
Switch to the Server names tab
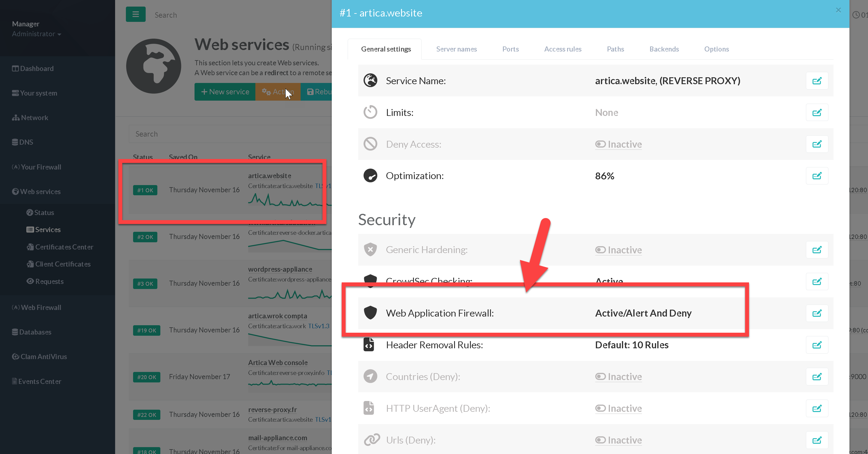tap(456, 49)
